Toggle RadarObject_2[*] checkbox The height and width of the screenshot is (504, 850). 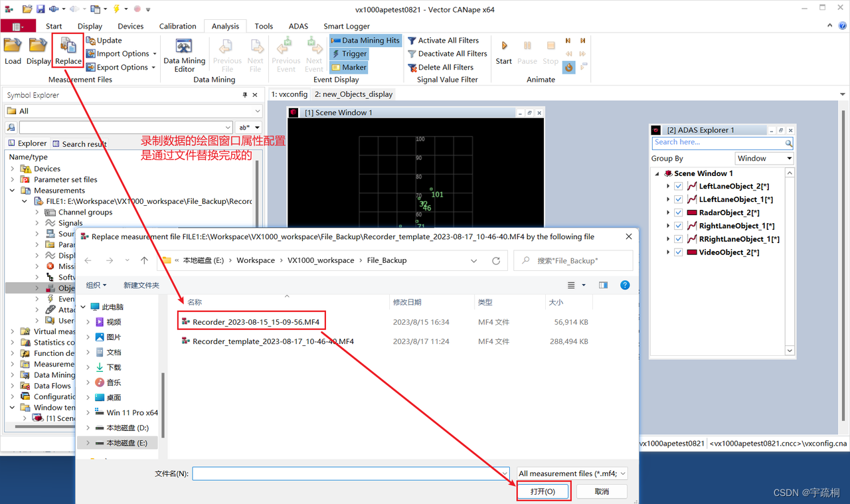pyautogui.click(x=678, y=213)
